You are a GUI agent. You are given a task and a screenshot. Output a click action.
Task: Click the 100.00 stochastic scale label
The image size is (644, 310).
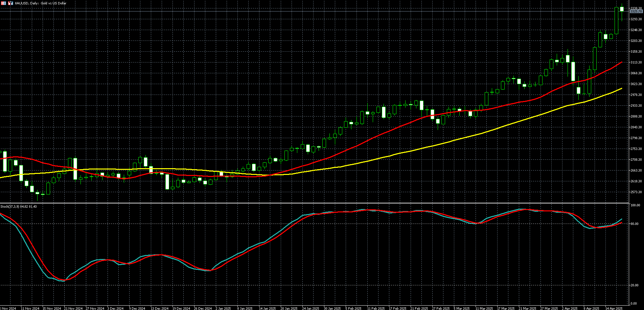pyautogui.click(x=635, y=205)
